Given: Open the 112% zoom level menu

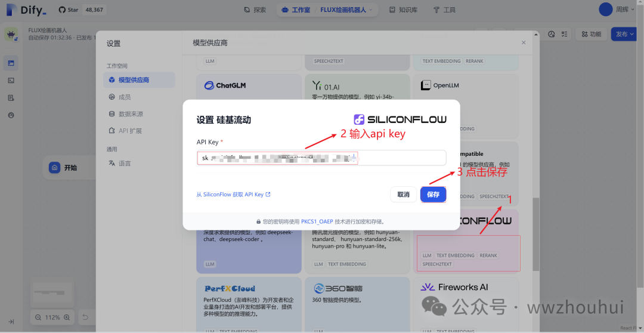Looking at the screenshot, I should [x=52, y=317].
